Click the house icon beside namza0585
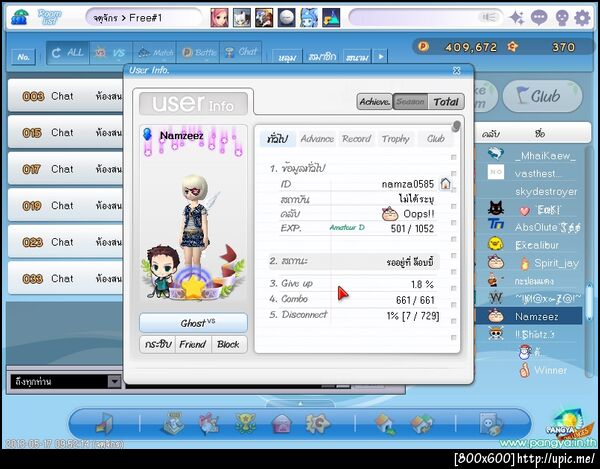 click(x=445, y=184)
